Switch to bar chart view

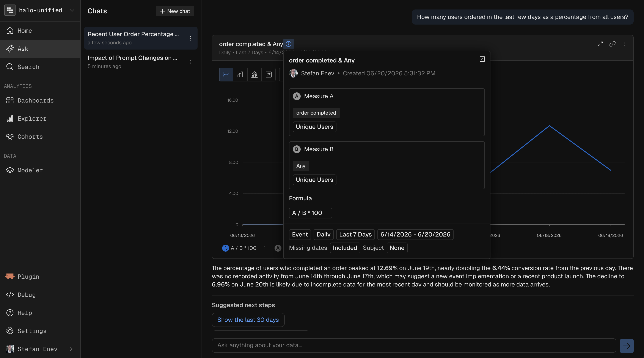tap(240, 74)
